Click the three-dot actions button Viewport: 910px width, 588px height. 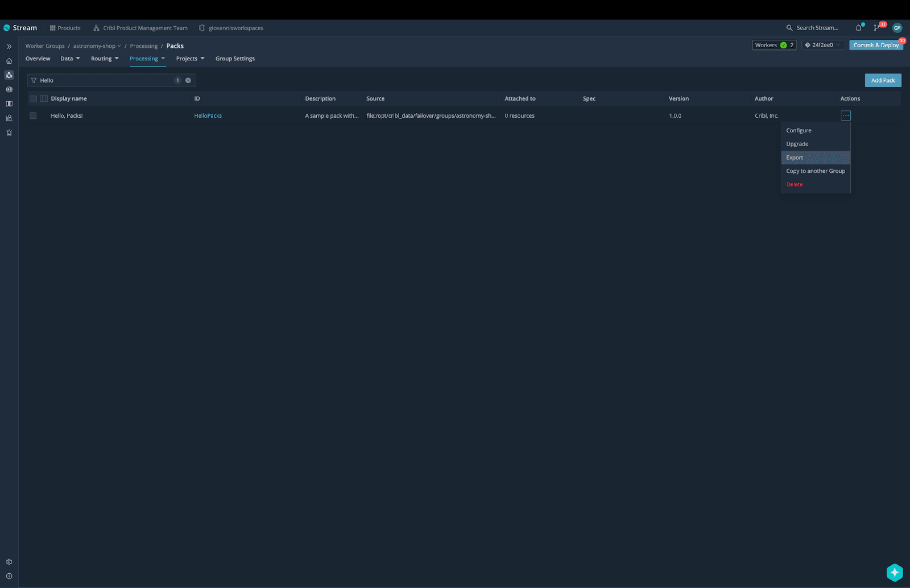(846, 115)
